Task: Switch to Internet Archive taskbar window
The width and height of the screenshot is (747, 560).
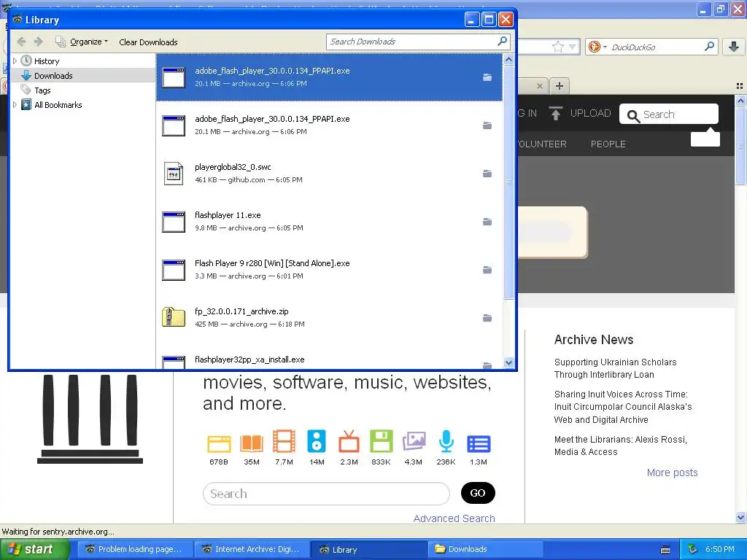Action: [252, 549]
